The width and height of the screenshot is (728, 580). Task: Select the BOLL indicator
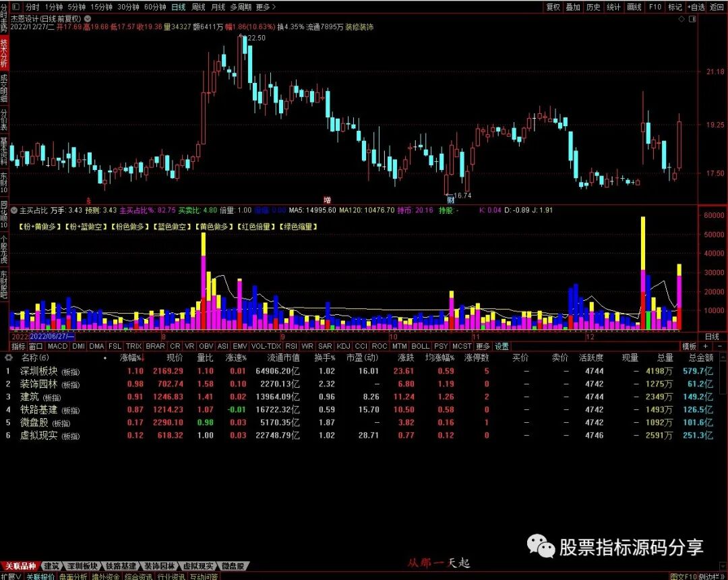[420, 347]
